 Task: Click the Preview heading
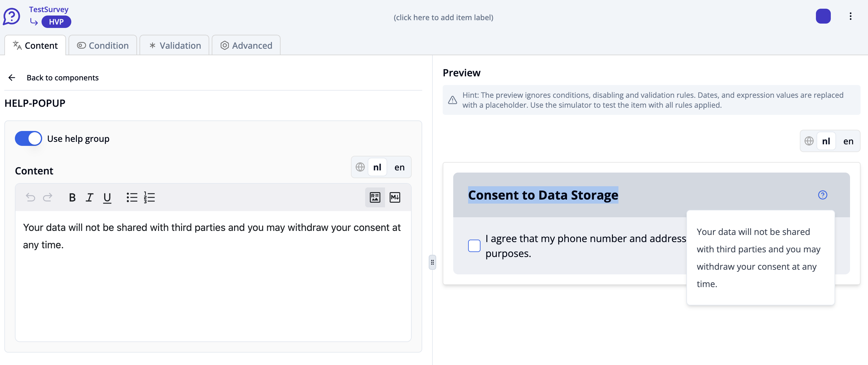(461, 73)
